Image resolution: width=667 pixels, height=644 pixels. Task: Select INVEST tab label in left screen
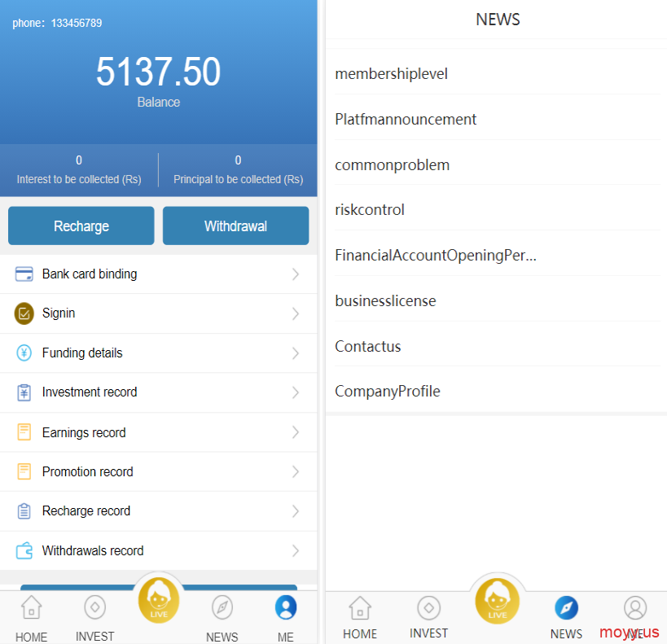click(94, 637)
